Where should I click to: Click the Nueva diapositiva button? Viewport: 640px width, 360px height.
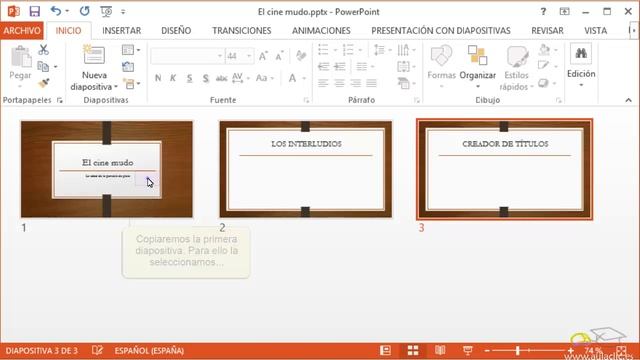[94, 68]
